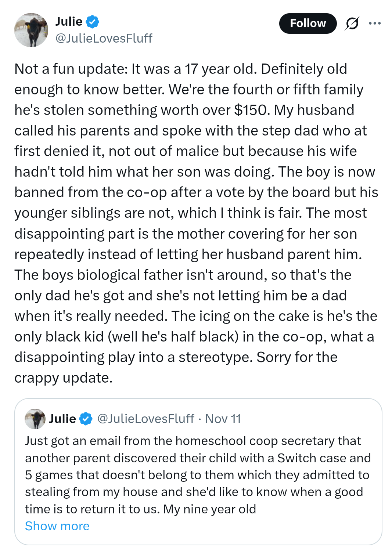Click the "crappy update." closing line
Image resolution: width=392 pixels, height=549 pixels.
63,378
